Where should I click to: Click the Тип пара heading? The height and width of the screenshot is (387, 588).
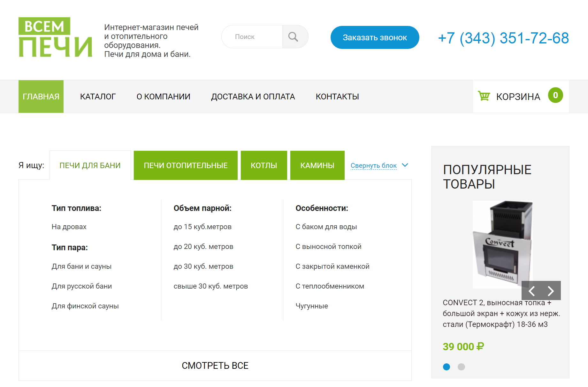coord(70,247)
